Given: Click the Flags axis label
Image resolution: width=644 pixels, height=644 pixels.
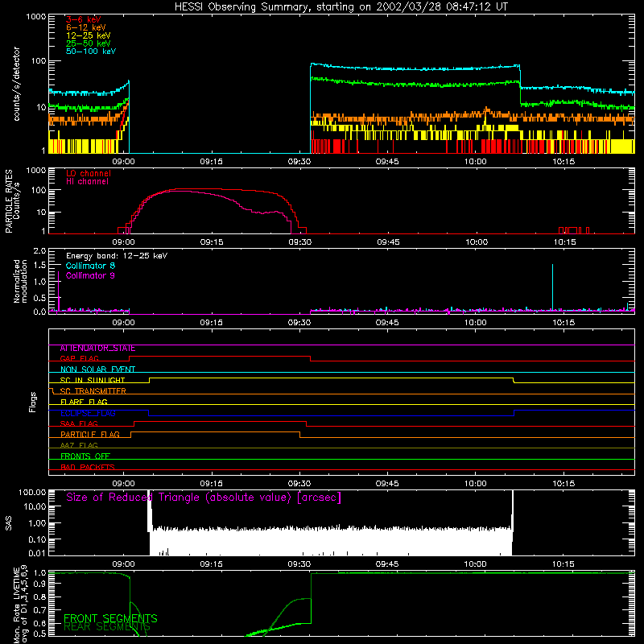Looking at the screenshot, I should coord(32,402).
